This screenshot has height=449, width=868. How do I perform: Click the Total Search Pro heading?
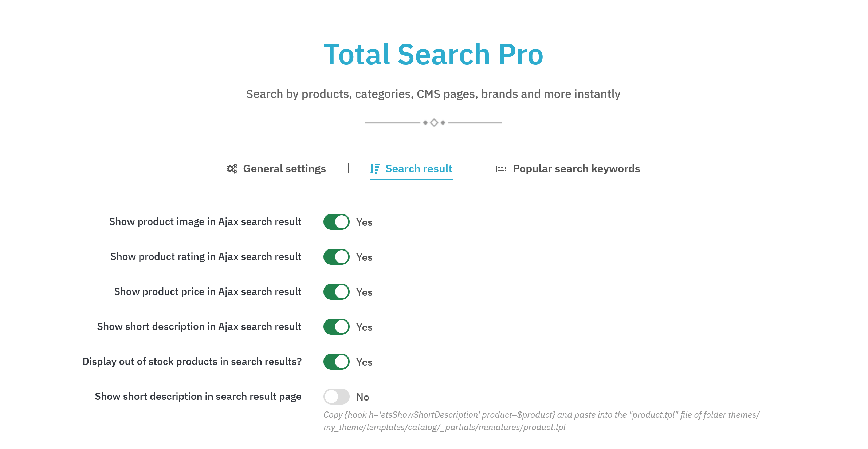pyautogui.click(x=433, y=55)
